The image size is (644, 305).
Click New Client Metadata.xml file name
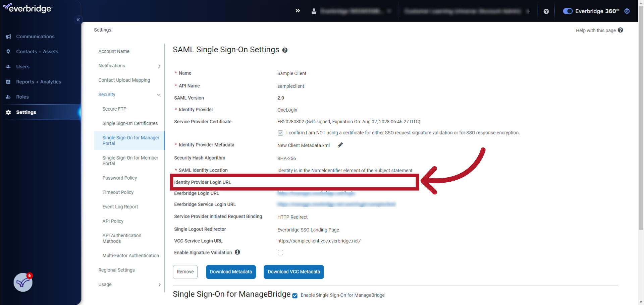click(x=304, y=145)
